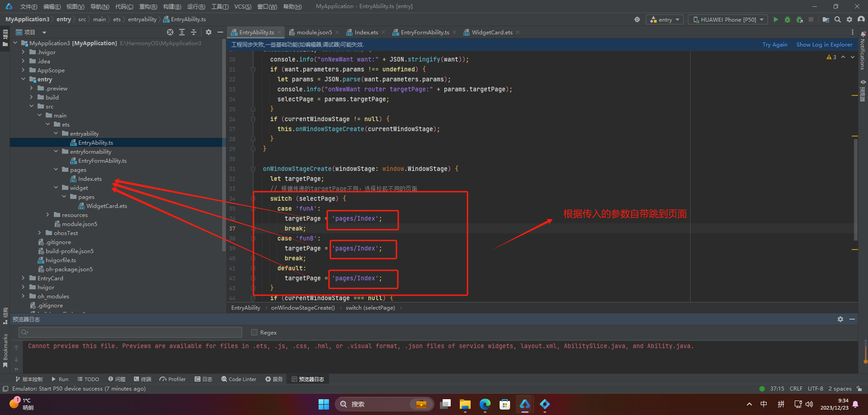Switch to the WidgetCard.ets editor tab
This screenshot has height=415, width=868.
tap(492, 32)
